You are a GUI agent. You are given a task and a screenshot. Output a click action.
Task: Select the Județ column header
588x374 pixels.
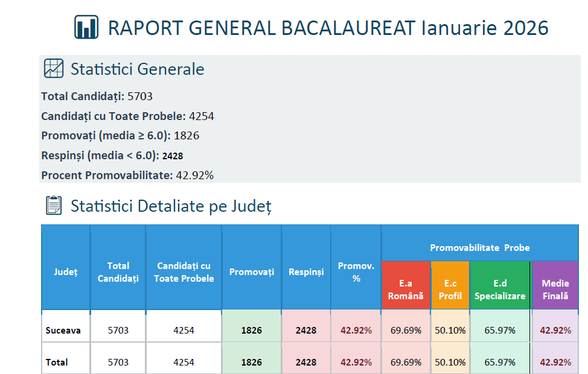click(65, 272)
